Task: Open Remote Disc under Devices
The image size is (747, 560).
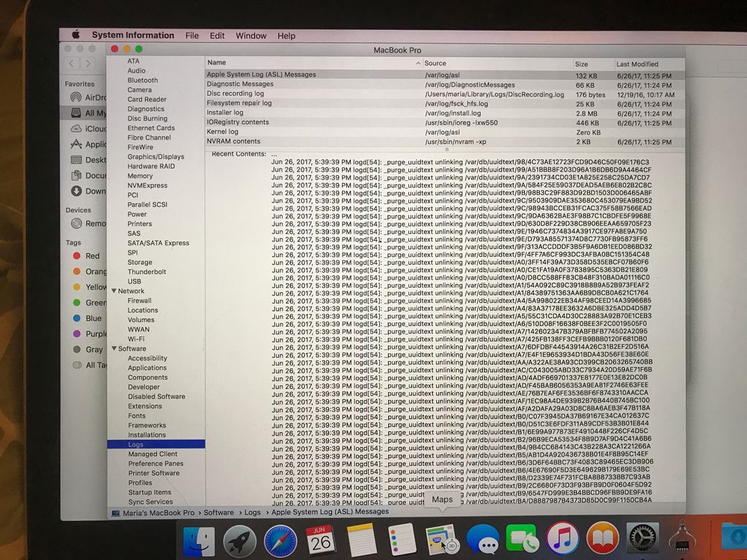Action: 88,224
